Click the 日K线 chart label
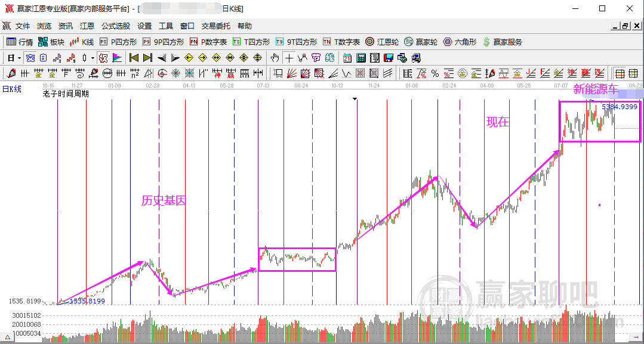The height and width of the screenshot is (344, 644). point(11,89)
